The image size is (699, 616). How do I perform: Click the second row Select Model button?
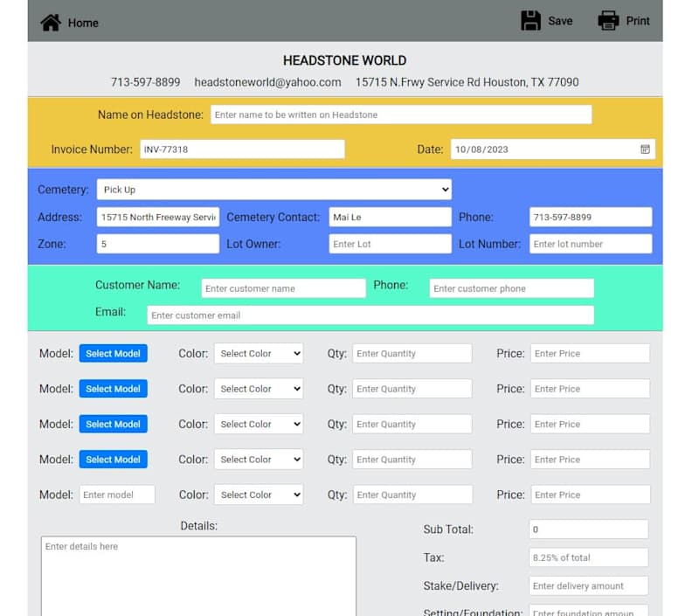(114, 389)
